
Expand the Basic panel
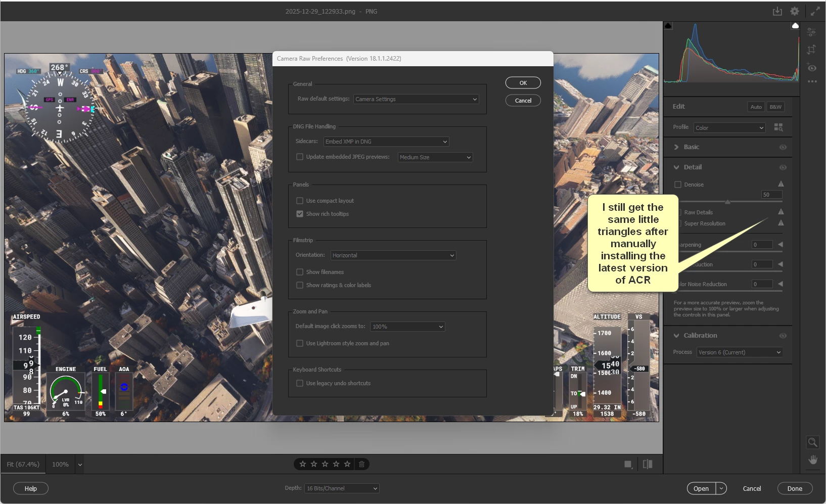[676, 147]
